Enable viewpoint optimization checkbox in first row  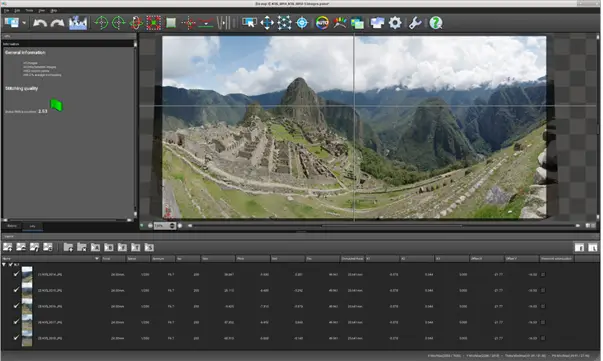[x=543, y=274]
